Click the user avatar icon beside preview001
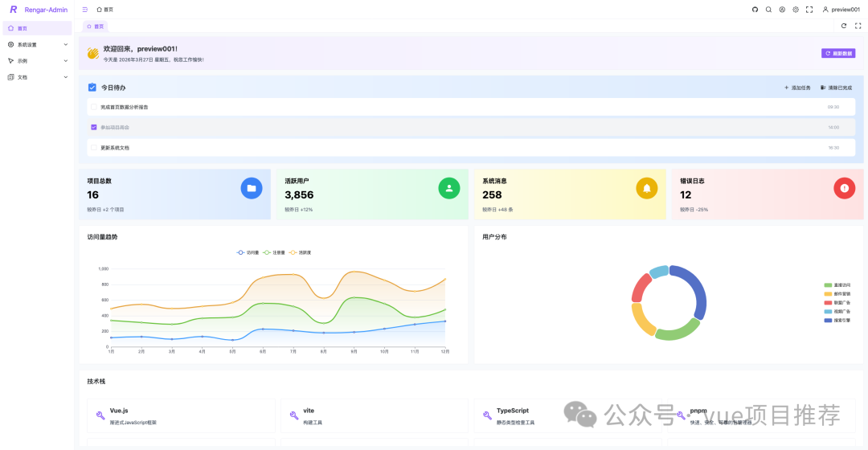868x450 pixels. click(825, 10)
